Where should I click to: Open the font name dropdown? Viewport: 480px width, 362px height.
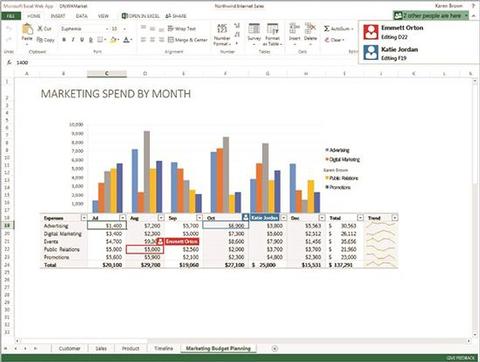tap(107, 29)
